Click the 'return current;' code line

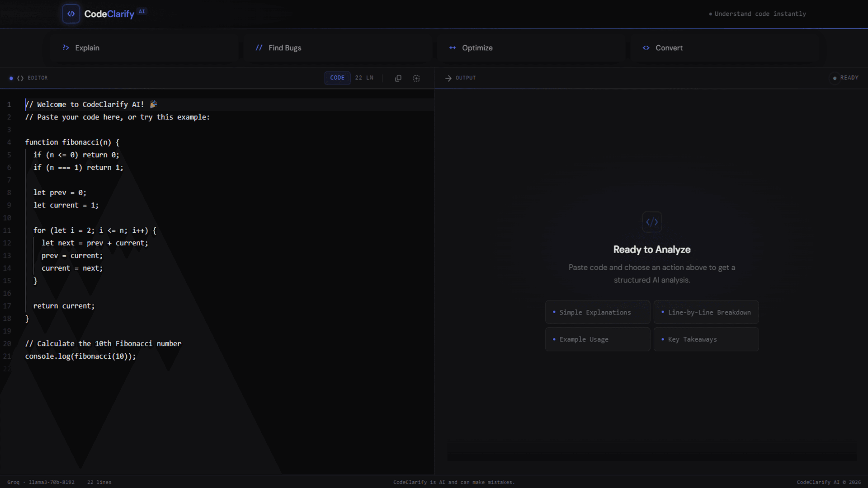[64, 306]
